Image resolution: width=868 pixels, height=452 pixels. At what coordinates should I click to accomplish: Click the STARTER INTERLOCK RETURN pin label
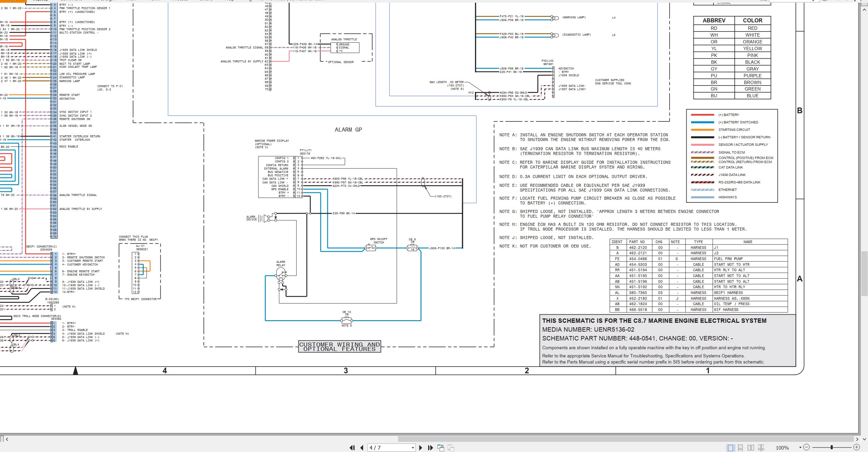click(80, 136)
